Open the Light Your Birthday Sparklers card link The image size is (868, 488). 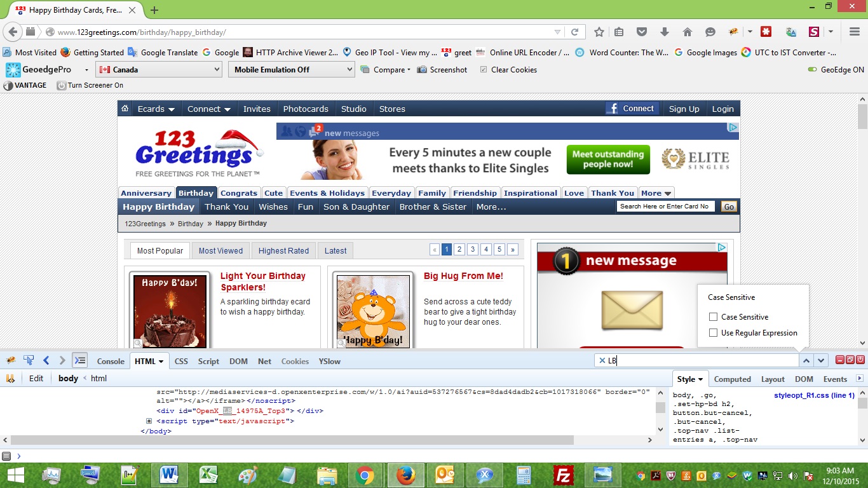click(263, 281)
